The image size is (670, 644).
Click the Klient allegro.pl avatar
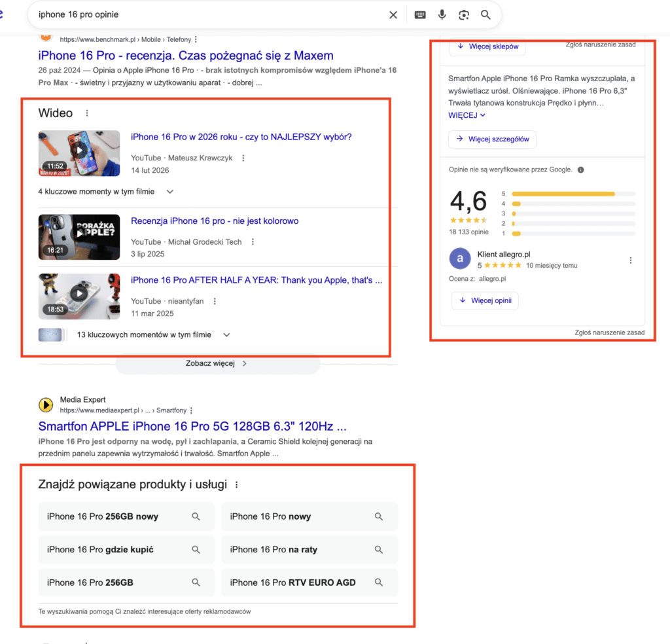[x=460, y=258]
